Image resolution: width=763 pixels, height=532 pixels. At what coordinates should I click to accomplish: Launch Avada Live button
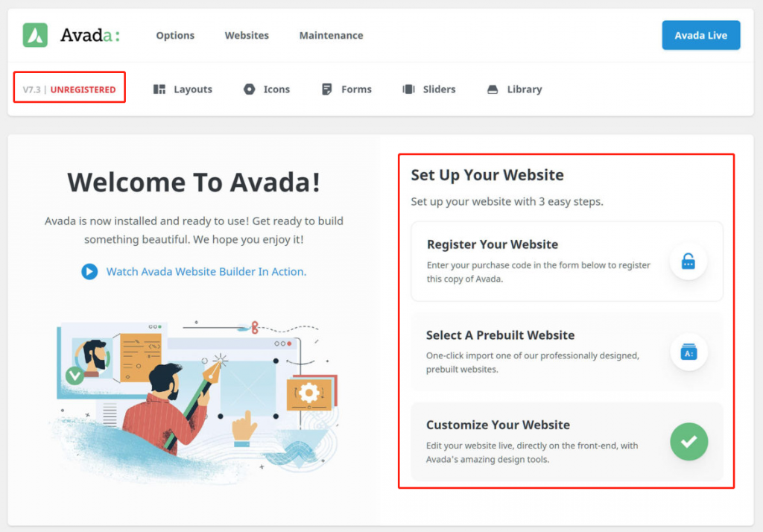point(700,35)
